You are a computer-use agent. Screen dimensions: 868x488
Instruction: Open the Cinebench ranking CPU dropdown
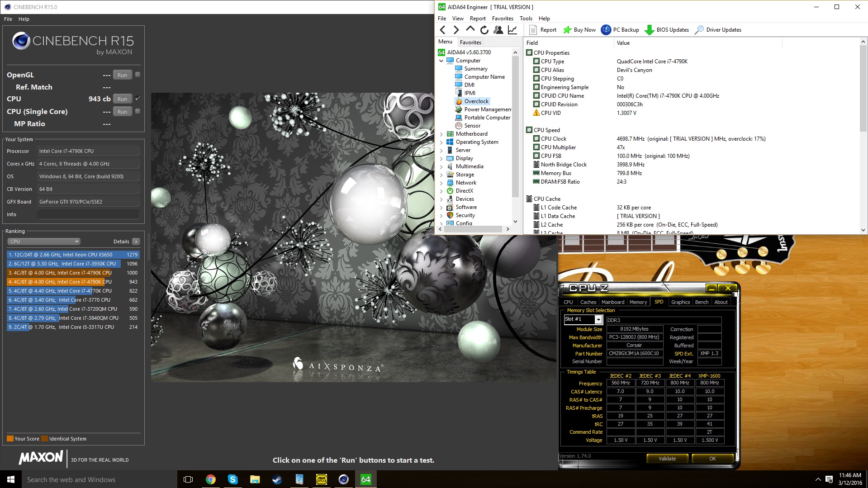pos(44,242)
